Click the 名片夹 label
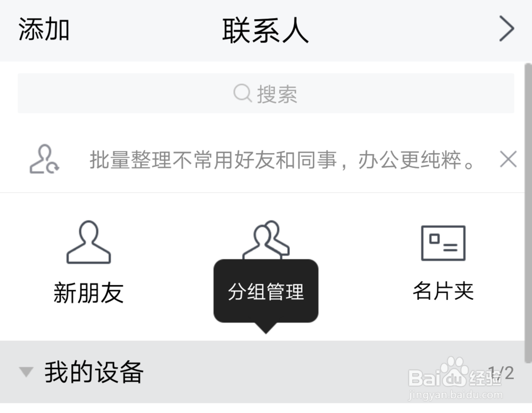The height and width of the screenshot is (413, 532). point(443,291)
